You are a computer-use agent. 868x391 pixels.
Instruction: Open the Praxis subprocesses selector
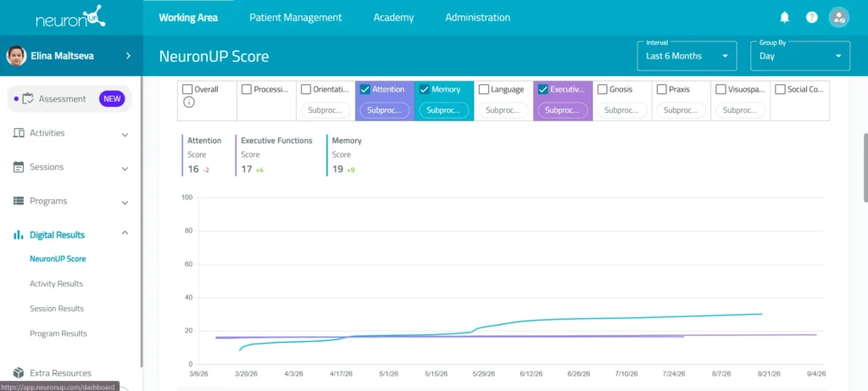(681, 110)
